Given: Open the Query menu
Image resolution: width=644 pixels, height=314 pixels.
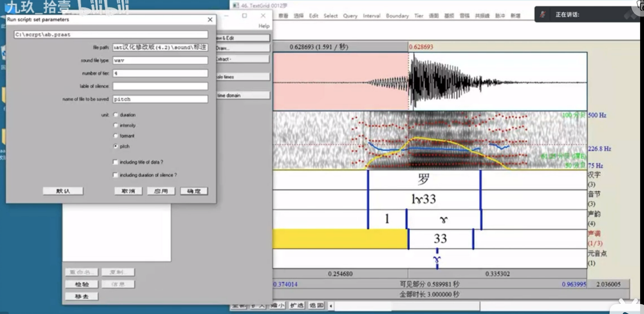Looking at the screenshot, I should pos(350,16).
